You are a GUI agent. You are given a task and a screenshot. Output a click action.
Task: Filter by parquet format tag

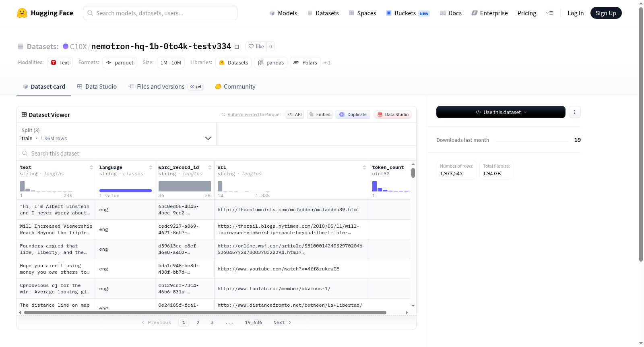coord(120,62)
